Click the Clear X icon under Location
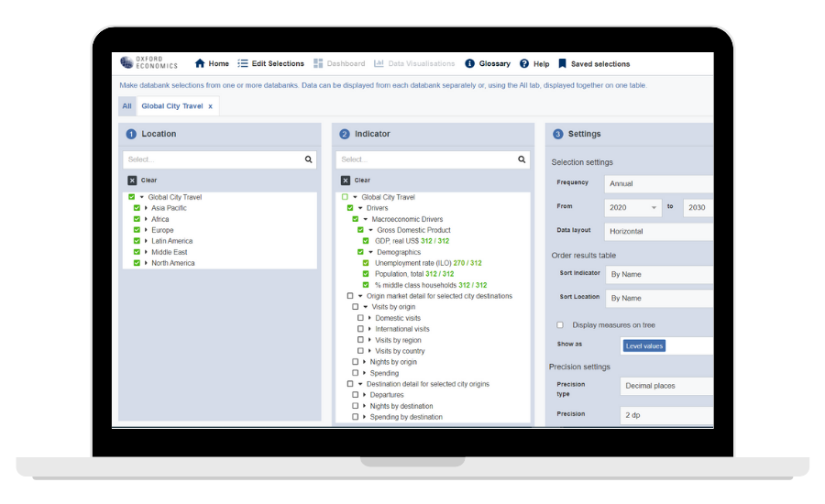 [x=132, y=181]
